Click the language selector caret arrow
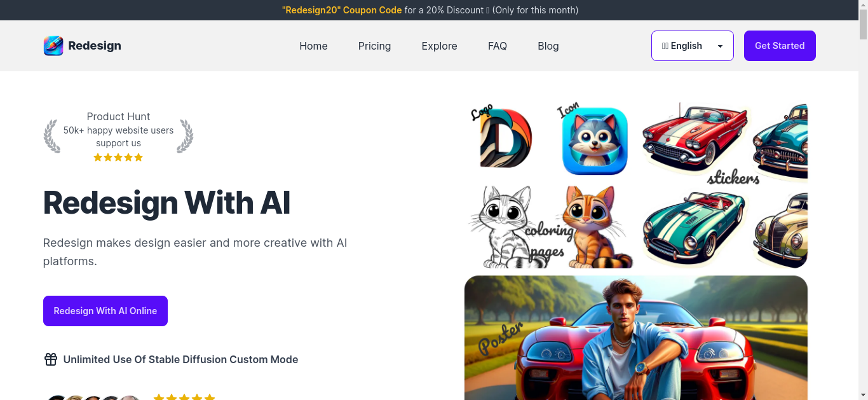This screenshot has height=400, width=868. tap(720, 46)
